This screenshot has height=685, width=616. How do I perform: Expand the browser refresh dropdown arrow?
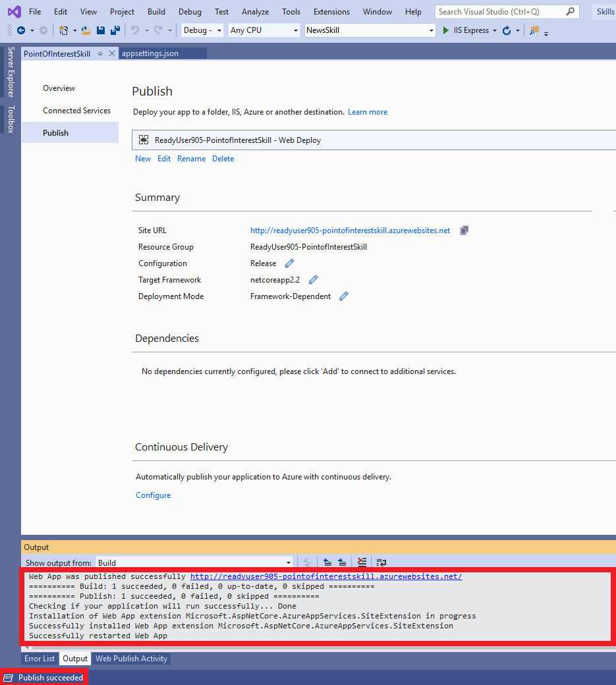tap(518, 30)
